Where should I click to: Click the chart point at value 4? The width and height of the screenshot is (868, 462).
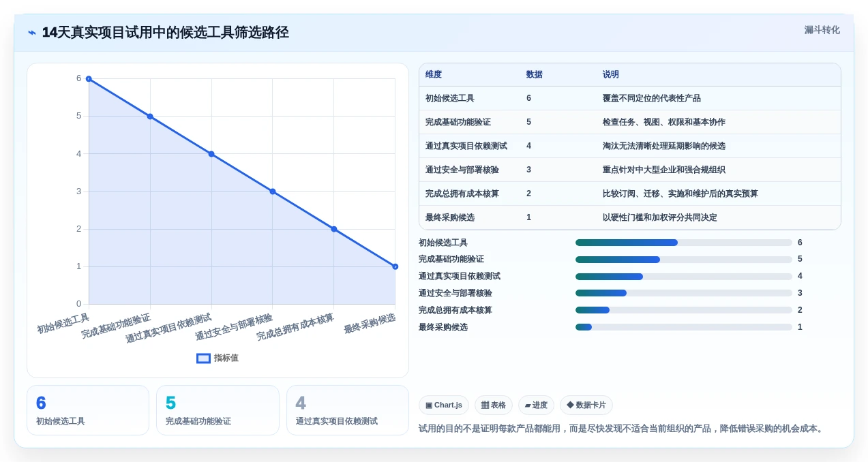pyautogui.click(x=211, y=154)
